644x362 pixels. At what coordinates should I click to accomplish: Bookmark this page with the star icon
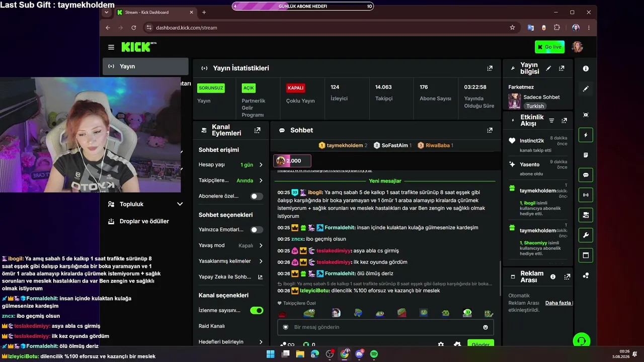click(x=512, y=28)
